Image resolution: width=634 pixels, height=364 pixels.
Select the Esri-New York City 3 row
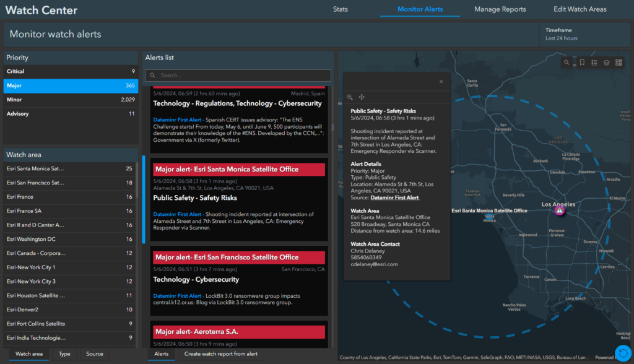69,282
